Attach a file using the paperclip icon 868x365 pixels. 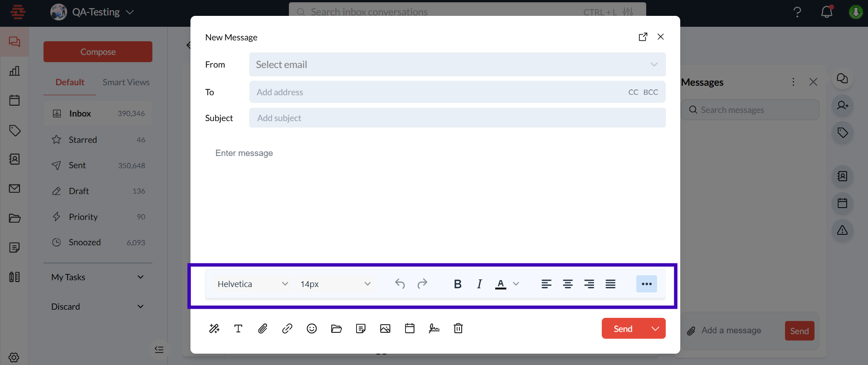(263, 329)
